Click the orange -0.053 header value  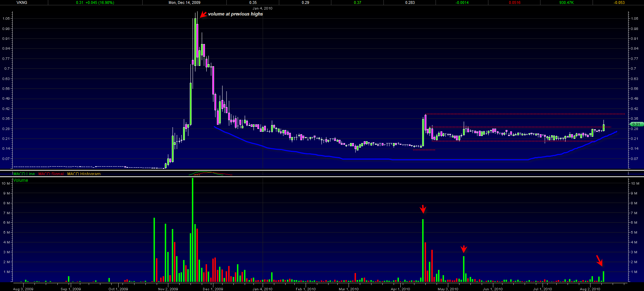[x=619, y=2]
